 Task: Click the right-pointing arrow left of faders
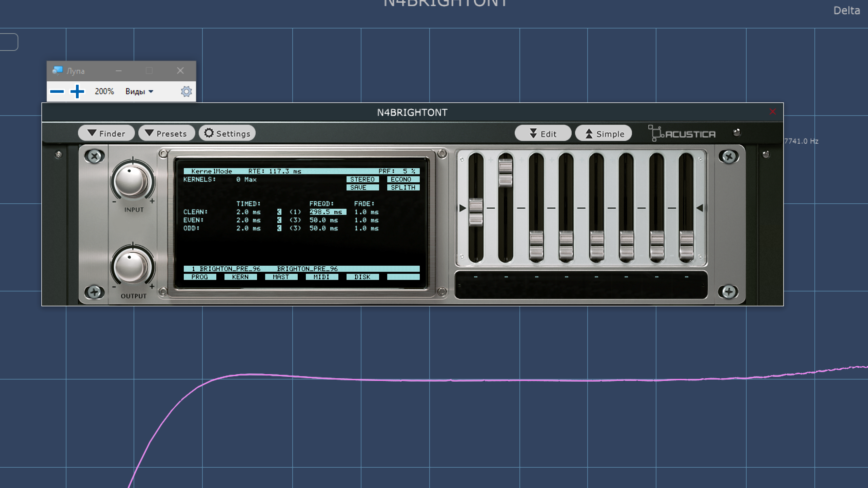pos(462,208)
